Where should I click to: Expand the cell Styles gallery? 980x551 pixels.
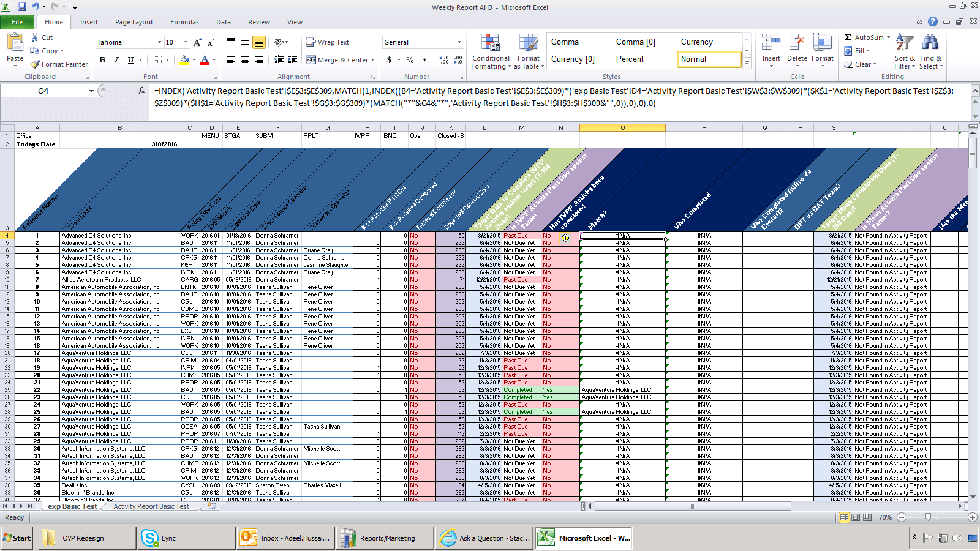(747, 63)
